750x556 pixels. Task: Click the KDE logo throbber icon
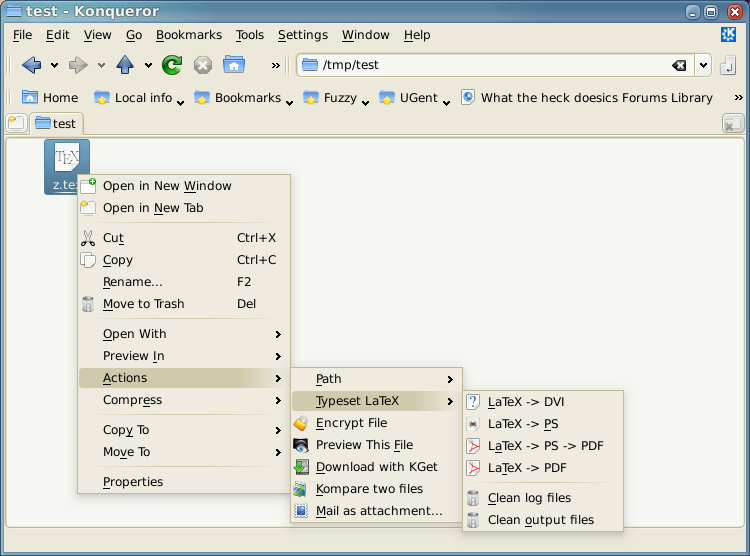click(x=728, y=34)
